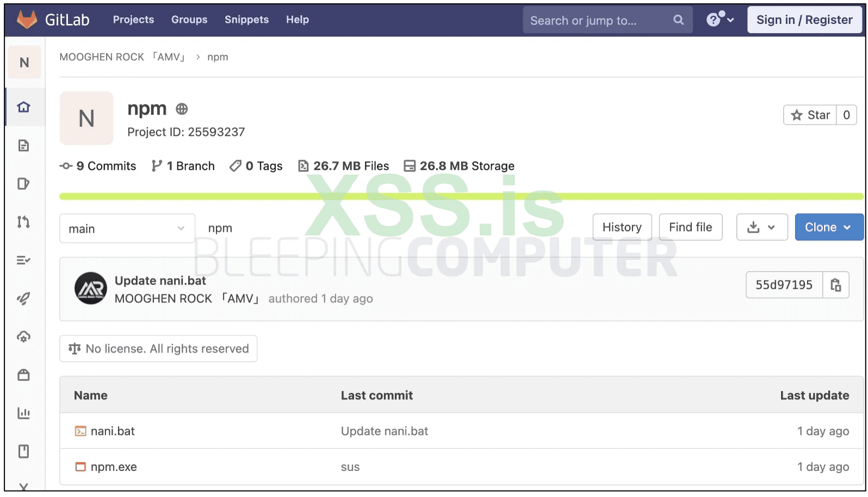Open the Help menu item
The height and width of the screenshot is (497, 868).
coord(297,20)
